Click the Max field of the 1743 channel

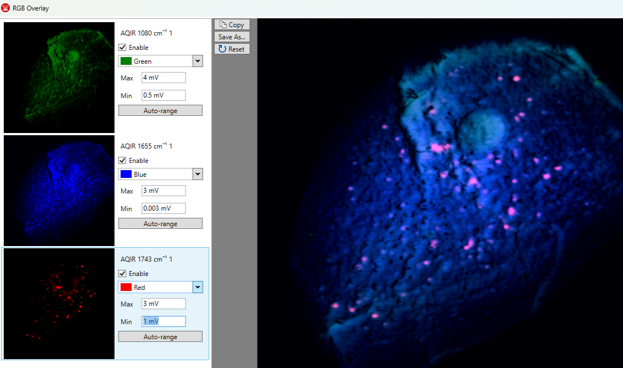click(163, 304)
